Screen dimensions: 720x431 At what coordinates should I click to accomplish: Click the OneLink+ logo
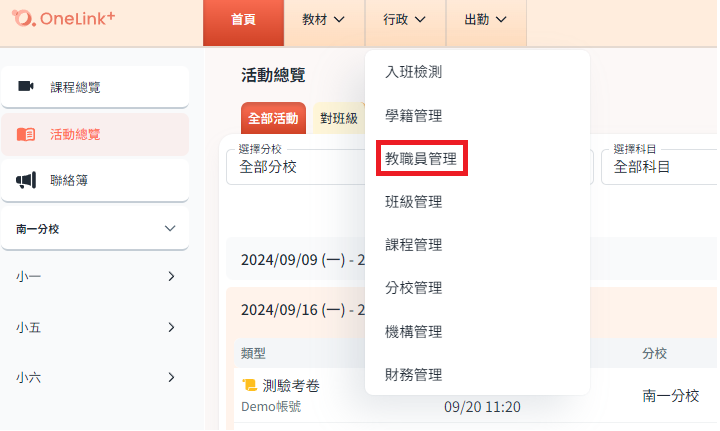(63, 18)
